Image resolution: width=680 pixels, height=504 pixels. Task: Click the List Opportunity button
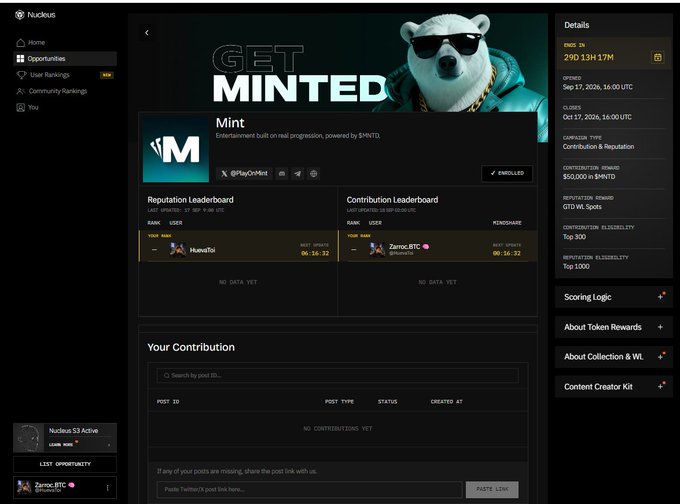(x=65, y=464)
